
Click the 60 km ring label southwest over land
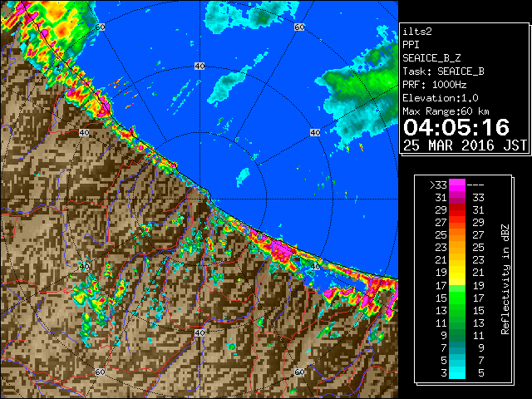pyautogui.click(x=100, y=372)
